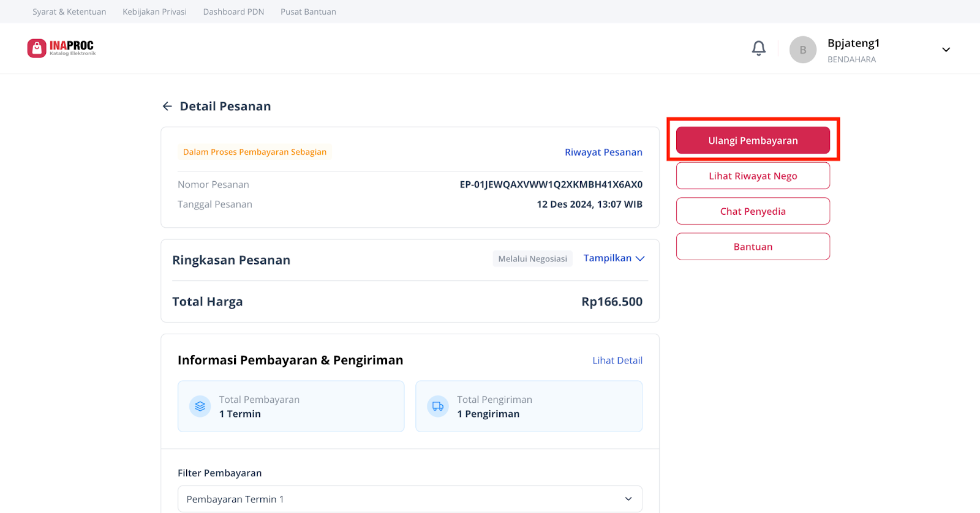Go back using the arrow beside Detail Pesanan
This screenshot has width=980, height=513.
pyautogui.click(x=167, y=107)
